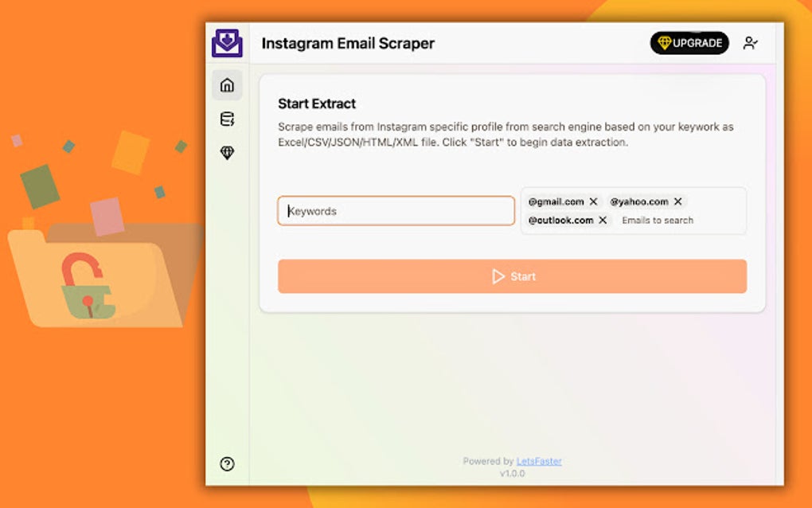Remove the @gmail.com email filter
The image size is (812, 508).
pos(593,201)
